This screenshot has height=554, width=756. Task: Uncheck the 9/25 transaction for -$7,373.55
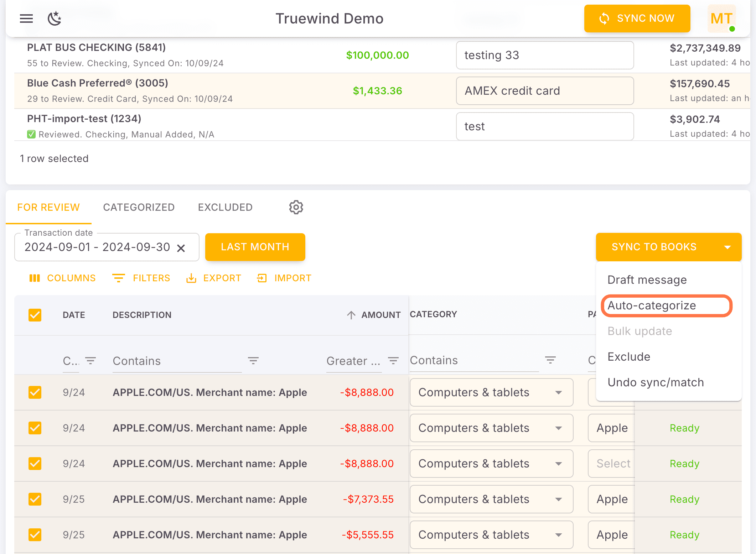point(35,499)
